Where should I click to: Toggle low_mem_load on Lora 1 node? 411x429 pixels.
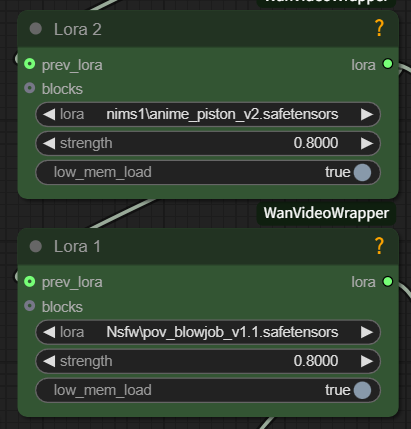click(208, 390)
